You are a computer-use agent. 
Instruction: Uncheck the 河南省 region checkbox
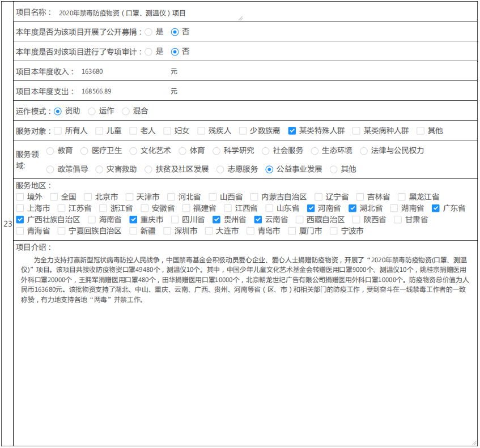tap(311, 208)
